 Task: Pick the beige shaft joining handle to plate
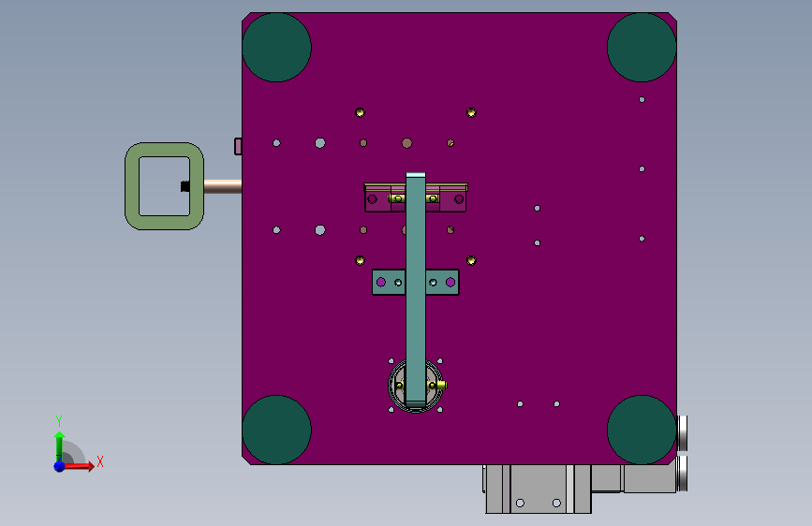coord(223,186)
